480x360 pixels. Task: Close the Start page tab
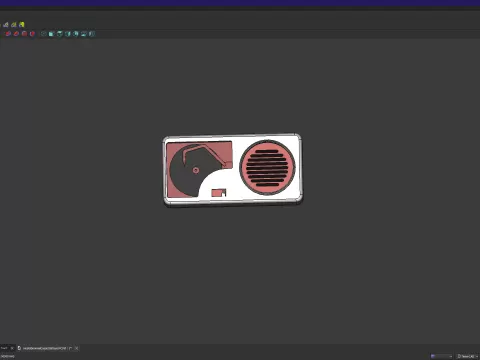[12, 348]
